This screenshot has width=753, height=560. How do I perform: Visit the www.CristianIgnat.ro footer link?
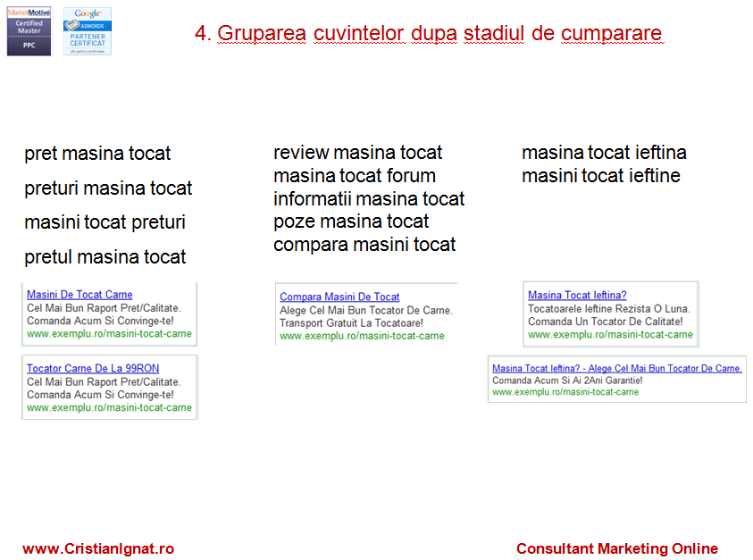click(x=98, y=548)
